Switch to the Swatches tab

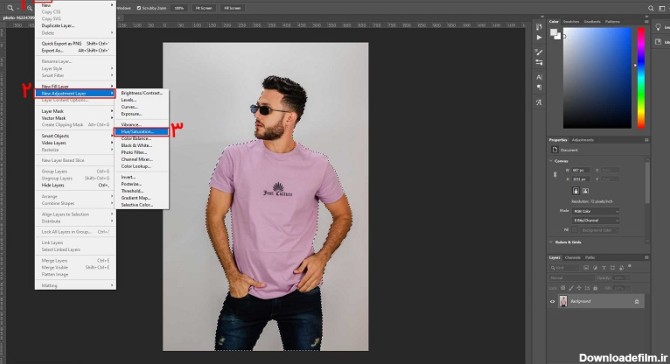point(571,21)
